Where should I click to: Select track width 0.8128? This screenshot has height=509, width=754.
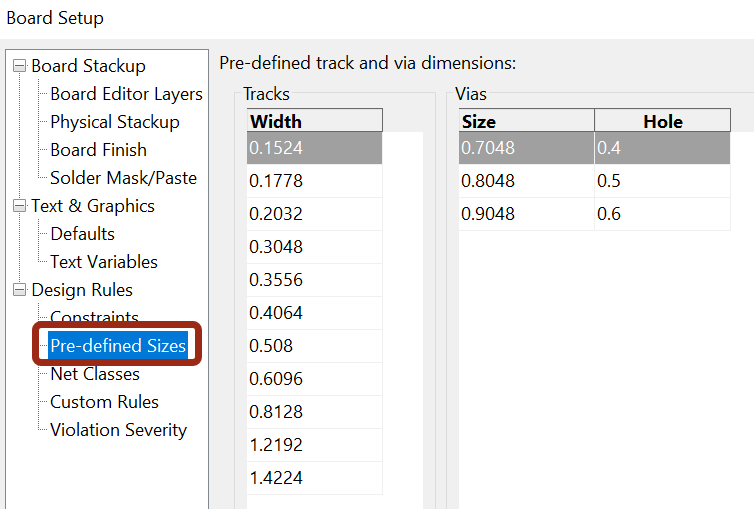[x=314, y=412]
